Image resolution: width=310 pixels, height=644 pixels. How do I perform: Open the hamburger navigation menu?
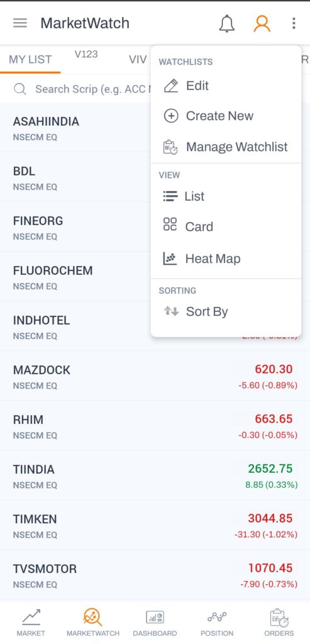(x=20, y=23)
